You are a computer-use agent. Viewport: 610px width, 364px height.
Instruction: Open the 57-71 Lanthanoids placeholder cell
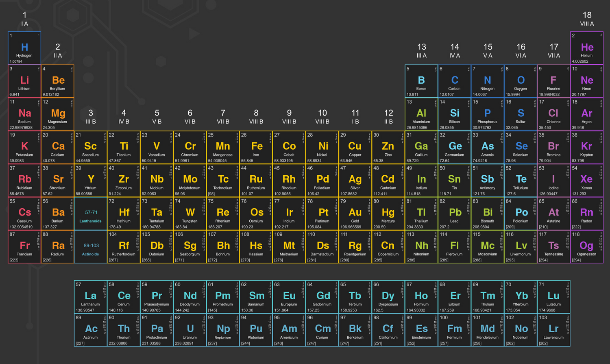pos(90,213)
